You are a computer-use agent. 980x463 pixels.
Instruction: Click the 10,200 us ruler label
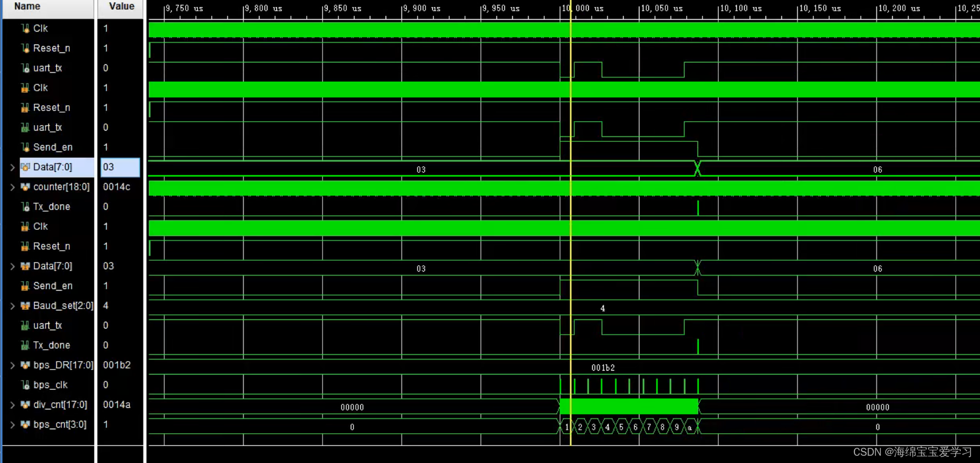900,8
